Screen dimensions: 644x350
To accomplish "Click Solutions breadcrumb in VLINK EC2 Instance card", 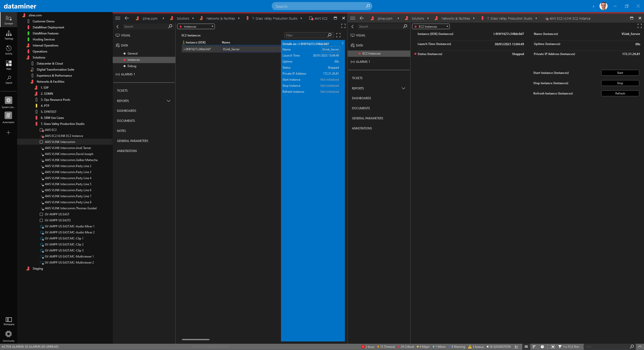I will [x=418, y=18].
